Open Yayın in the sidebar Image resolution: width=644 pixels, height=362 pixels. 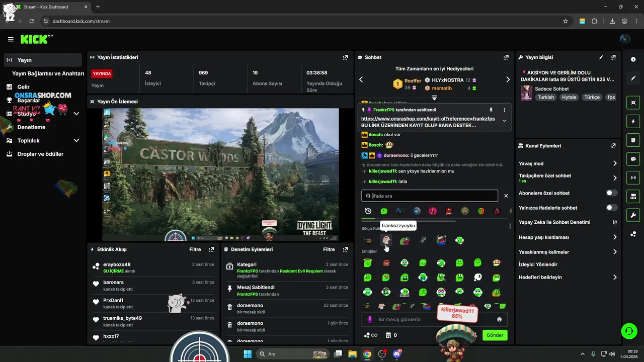[43, 60]
